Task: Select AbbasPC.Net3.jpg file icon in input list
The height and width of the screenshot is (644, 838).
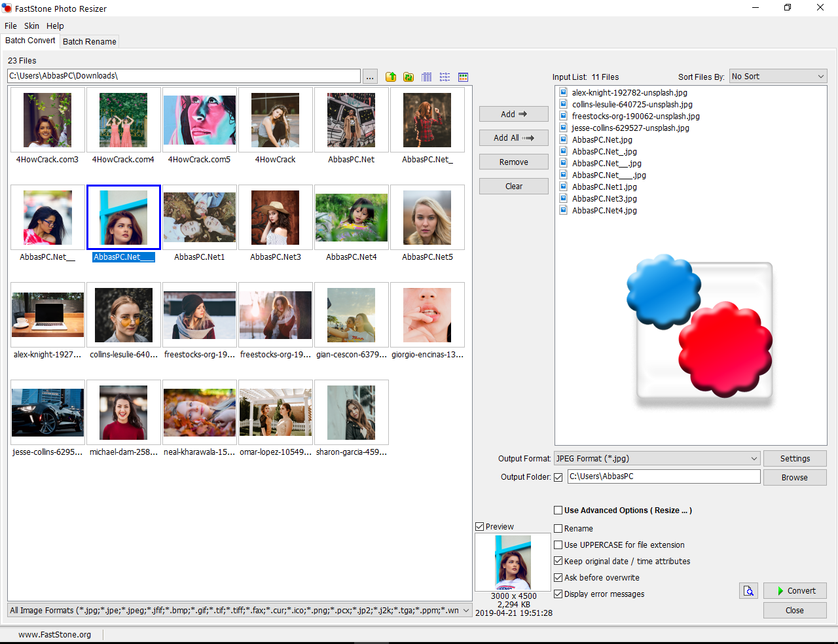Action: tap(564, 198)
